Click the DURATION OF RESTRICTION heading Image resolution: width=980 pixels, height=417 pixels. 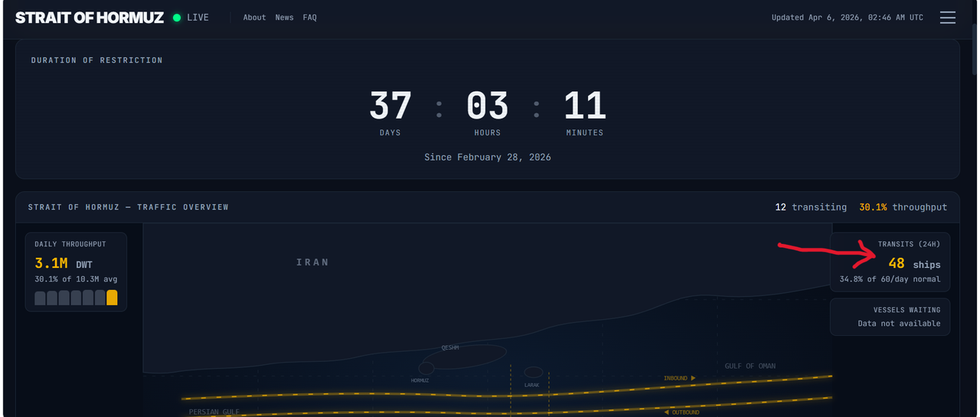[x=97, y=60]
